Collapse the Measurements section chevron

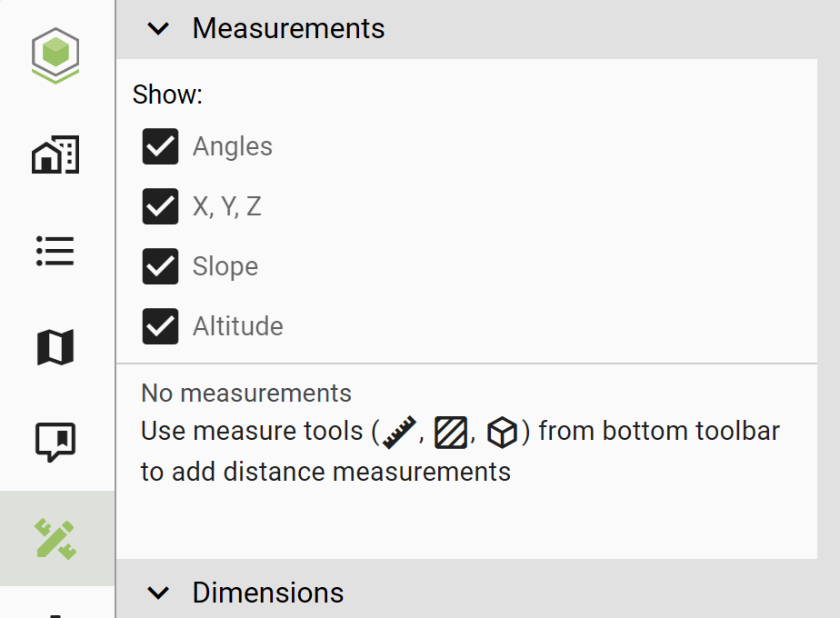click(158, 28)
